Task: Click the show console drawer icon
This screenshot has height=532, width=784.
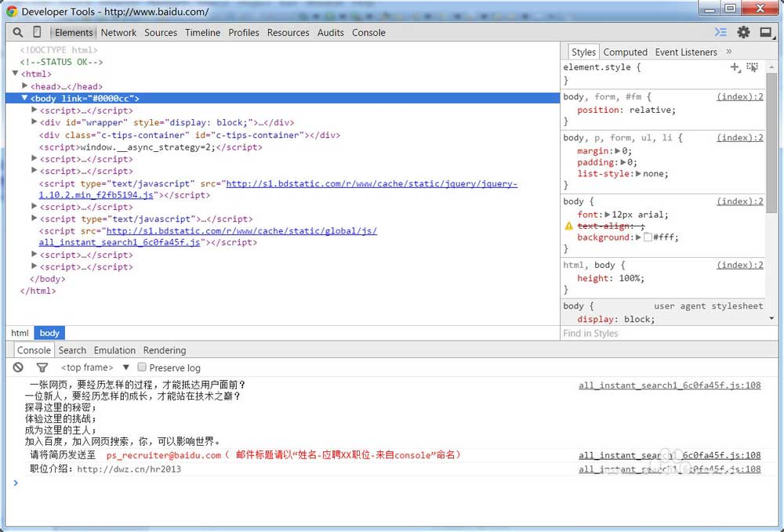Action: pyautogui.click(x=720, y=32)
